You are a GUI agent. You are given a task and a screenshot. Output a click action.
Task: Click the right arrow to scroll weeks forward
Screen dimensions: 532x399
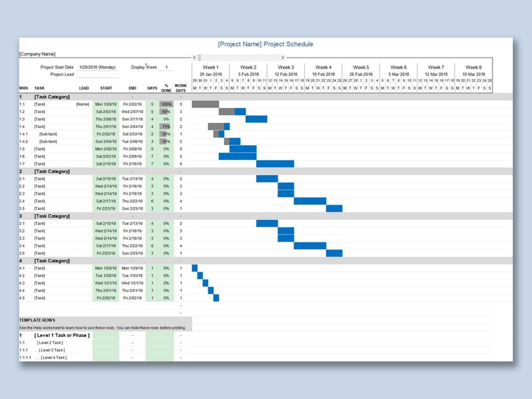[x=283, y=58]
